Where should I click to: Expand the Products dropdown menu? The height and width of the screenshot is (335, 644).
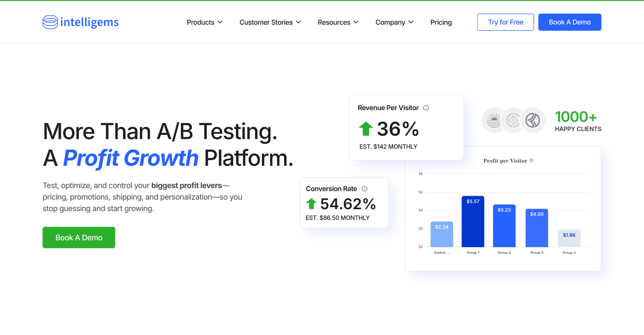pyautogui.click(x=205, y=22)
